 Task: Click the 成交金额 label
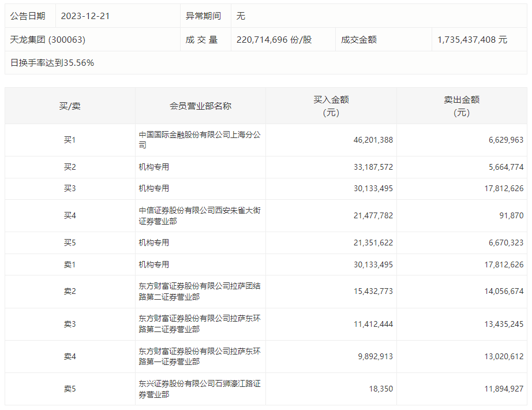tap(359, 40)
